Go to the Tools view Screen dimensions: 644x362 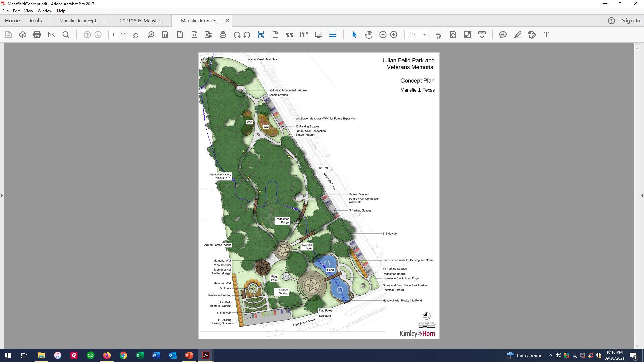tap(35, 21)
